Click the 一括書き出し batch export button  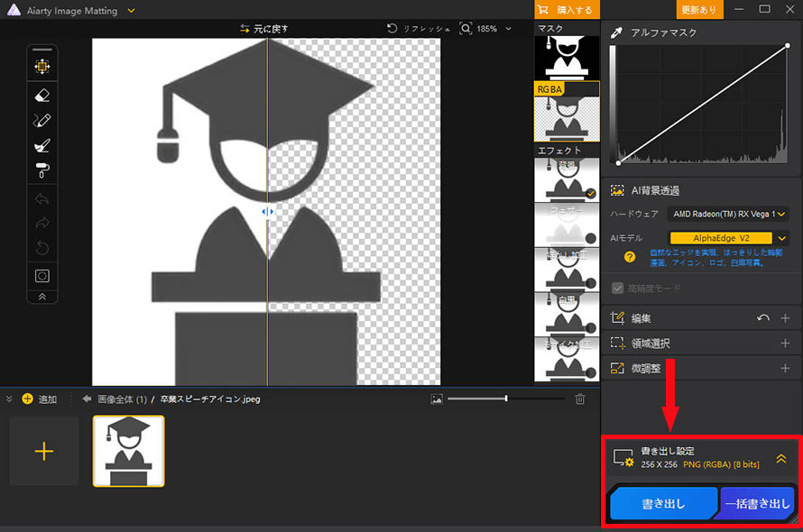(757, 503)
